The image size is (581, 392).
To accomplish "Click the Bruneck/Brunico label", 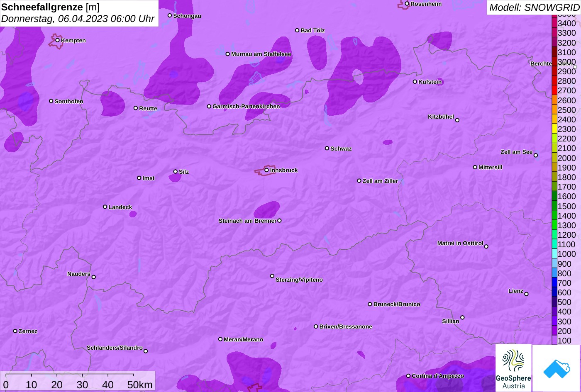I will 397,304.
